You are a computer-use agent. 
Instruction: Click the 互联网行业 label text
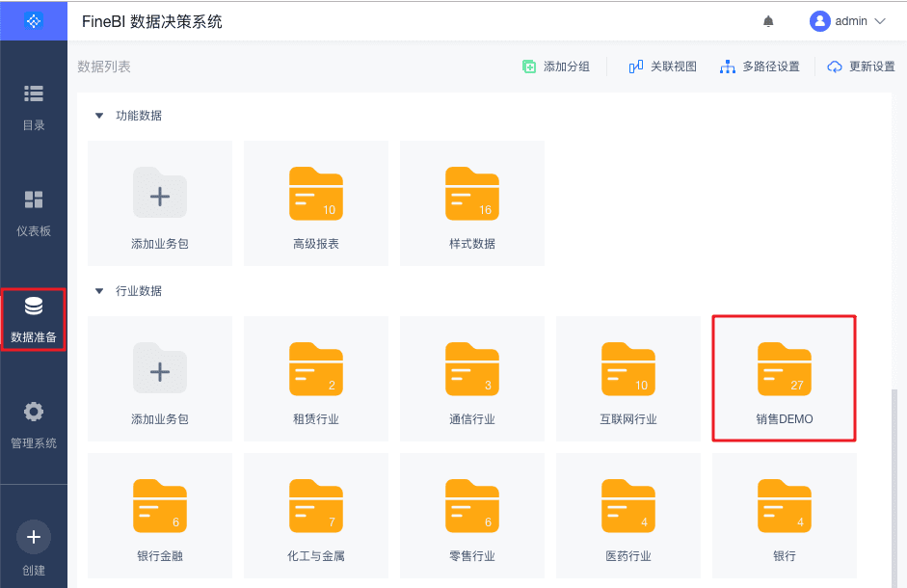(628, 419)
